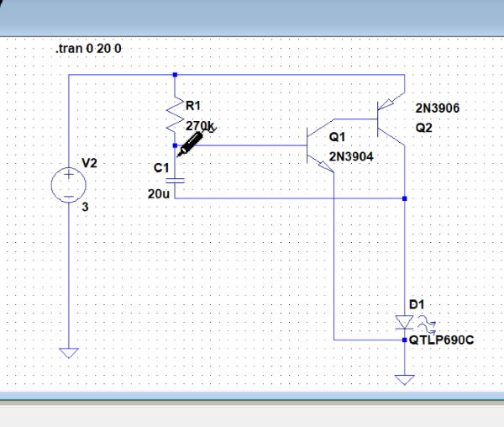Click the QTLP690C diode model label
The width and height of the screenshot is (504, 427).
point(443,340)
